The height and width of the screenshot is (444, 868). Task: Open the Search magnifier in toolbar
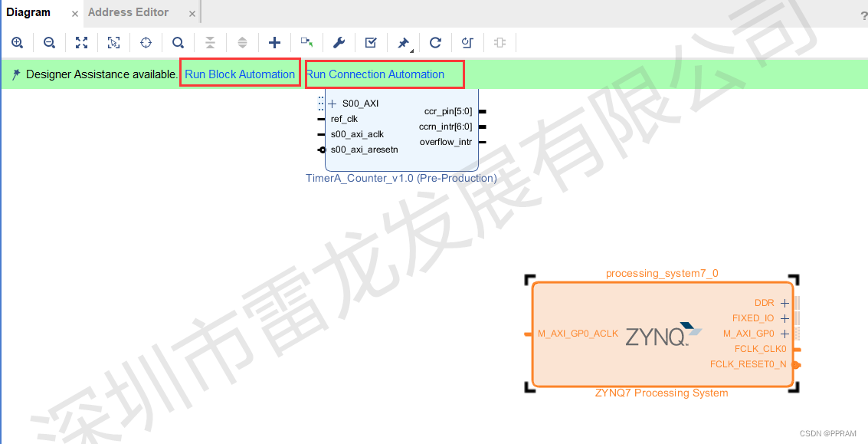(178, 43)
